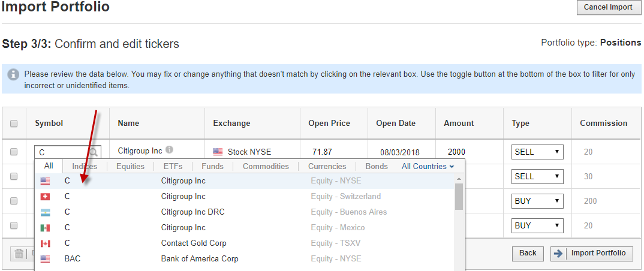This screenshot has width=644, height=271.
Task: Click the Cancel Import button
Action: coord(608,7)
